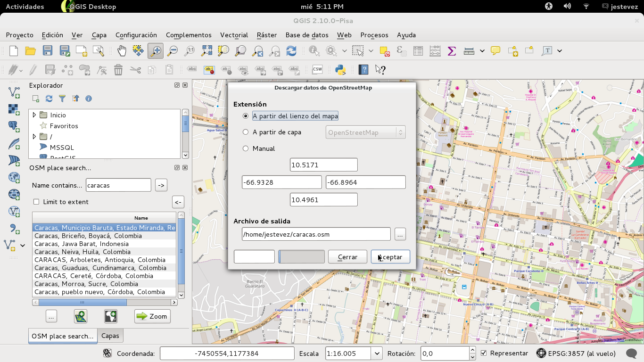This screenshot has height=362, width=644.
Task: Select the Measure line ruler tool
Action: (469, 51)
